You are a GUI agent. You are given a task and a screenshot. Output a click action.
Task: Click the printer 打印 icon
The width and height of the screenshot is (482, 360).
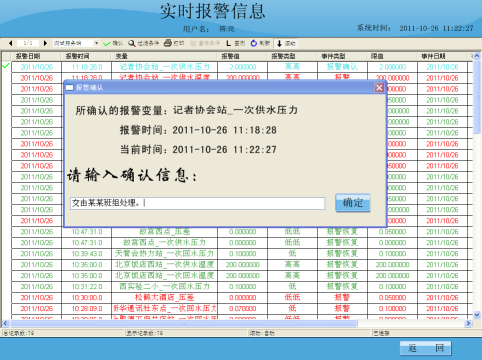(x=174, y=43)
